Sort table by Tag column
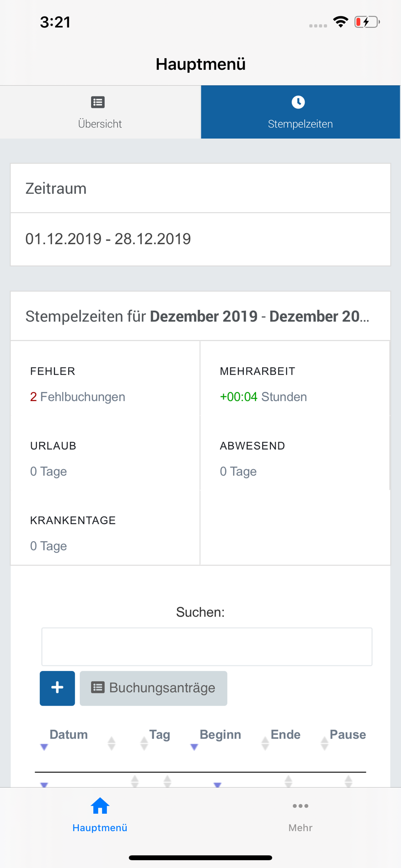401x868 pixels. (159, 735)
